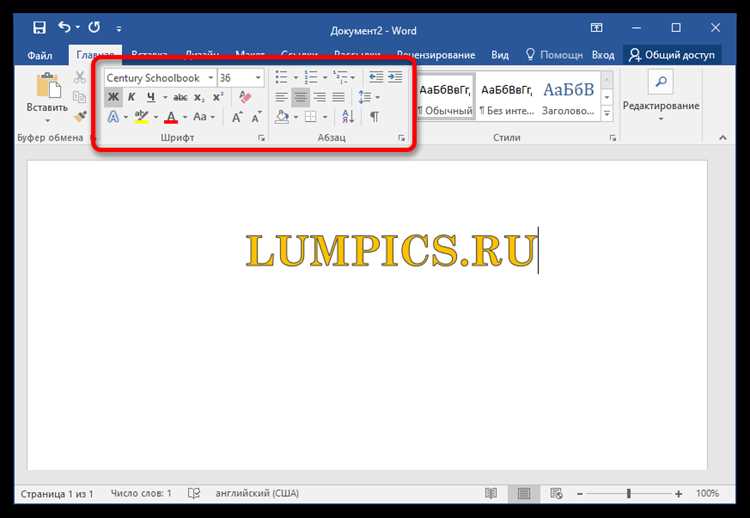This screenshot has width=750, height=518.
Task: Toggle bold Ж formatting
Action: coord(113,97)
